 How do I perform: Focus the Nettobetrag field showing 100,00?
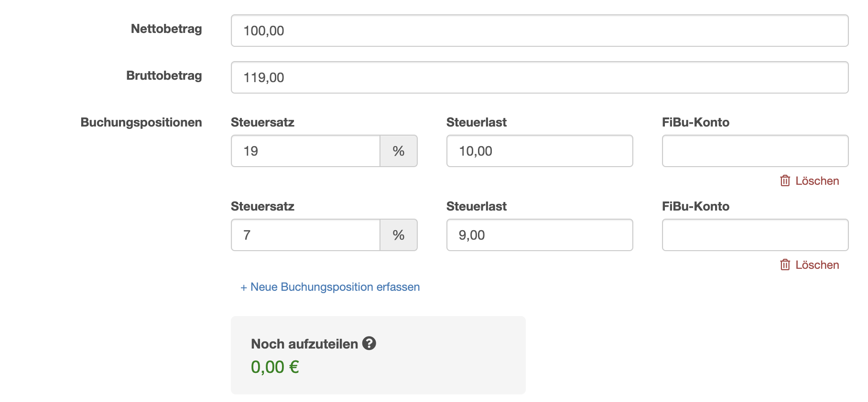[x=539, y=31]
